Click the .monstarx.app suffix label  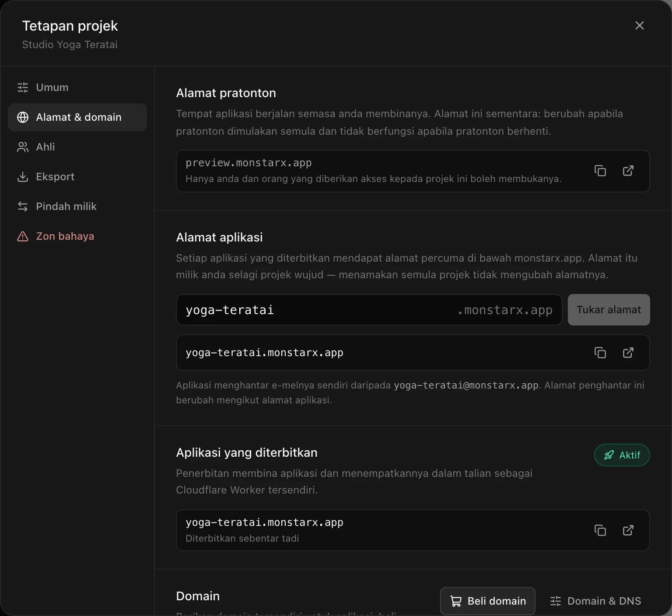[x=505, y=310]
